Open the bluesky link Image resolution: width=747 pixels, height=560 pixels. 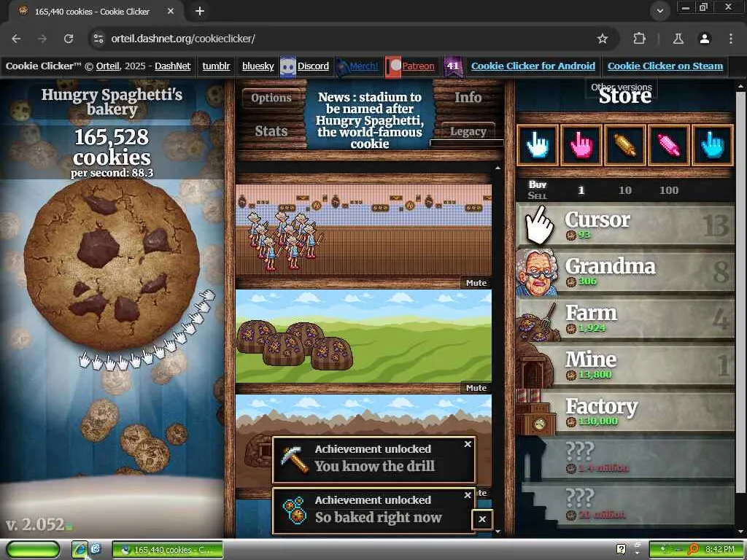258,66
